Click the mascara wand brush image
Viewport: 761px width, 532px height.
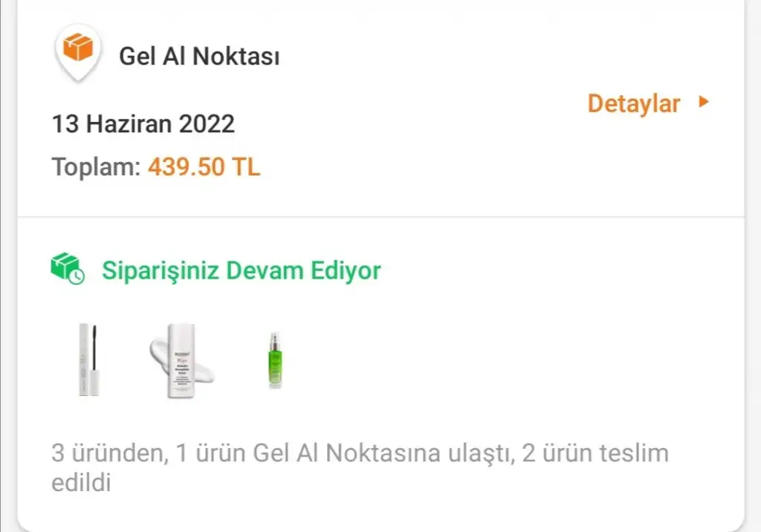coord(96,349)
